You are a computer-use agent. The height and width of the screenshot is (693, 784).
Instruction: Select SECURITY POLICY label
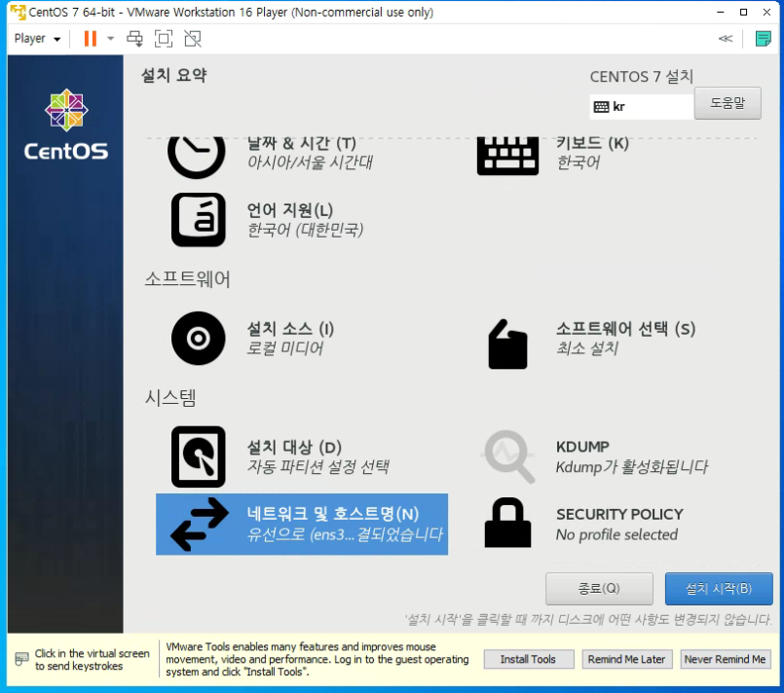(619, 514)
